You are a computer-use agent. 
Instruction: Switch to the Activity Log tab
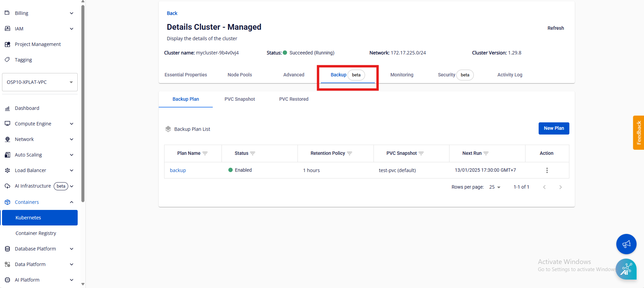[x=510, y=75]
